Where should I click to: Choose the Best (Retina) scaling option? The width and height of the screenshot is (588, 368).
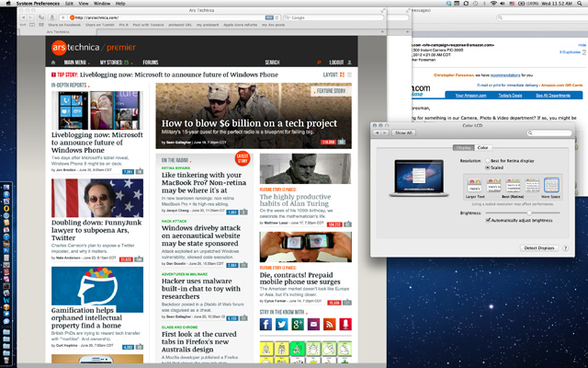coord(513,185)
